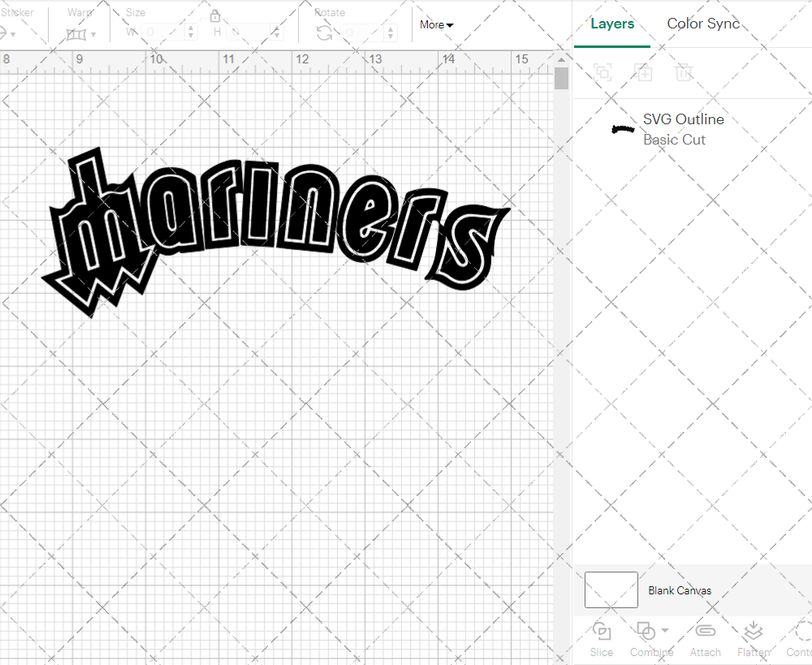812x665 pixels.
Task: Open the Warp style dropdown arrow
Action: [x=93, y=32]
